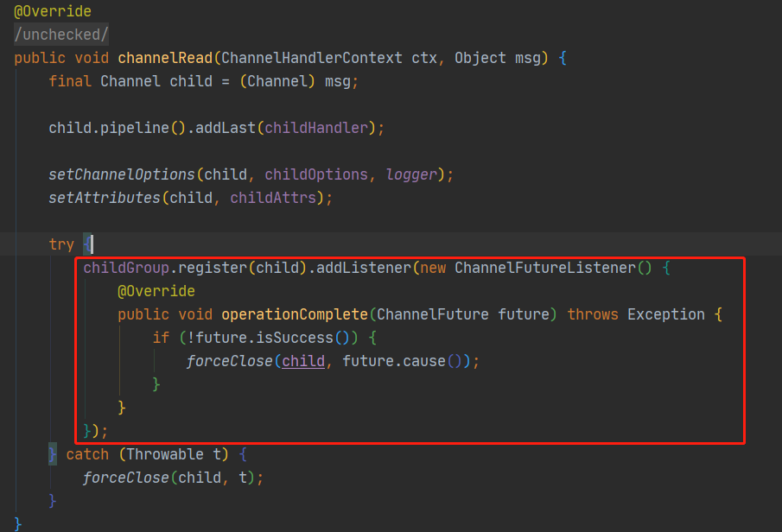Click the throws Exception clause
Image resolution: width=782 pixels, height=532 pixels.
(636, 314)
